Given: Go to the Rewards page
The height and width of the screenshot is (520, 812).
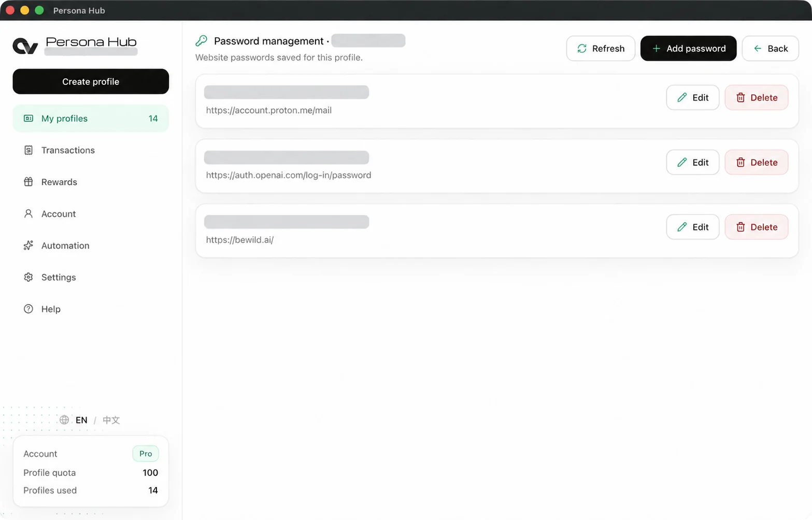Looking at the screenshot, I should click(x=91, y=182).
